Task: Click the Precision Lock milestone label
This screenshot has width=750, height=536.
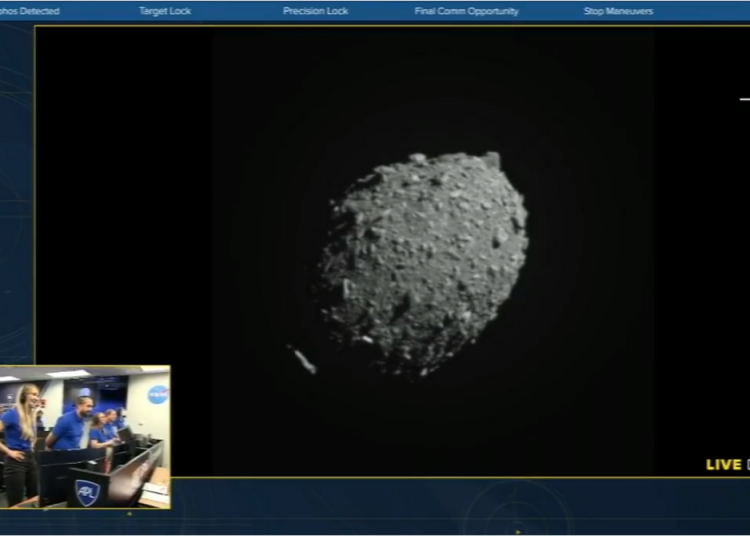Action: [x=316, y=11]
